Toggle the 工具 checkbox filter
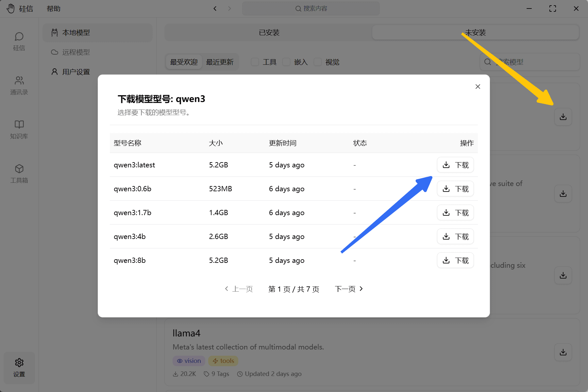Image resolution: width=588 pixels, height=392 pixels. click(x=255, y=62)
